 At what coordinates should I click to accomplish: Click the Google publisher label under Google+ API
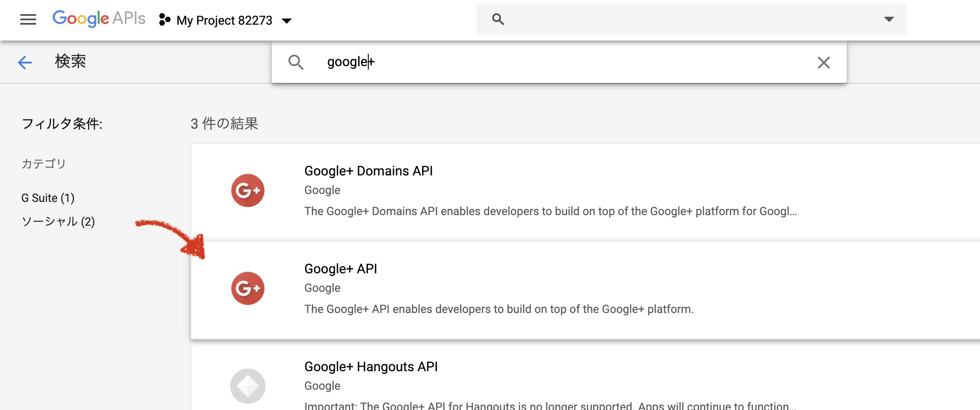click(322, 288)
